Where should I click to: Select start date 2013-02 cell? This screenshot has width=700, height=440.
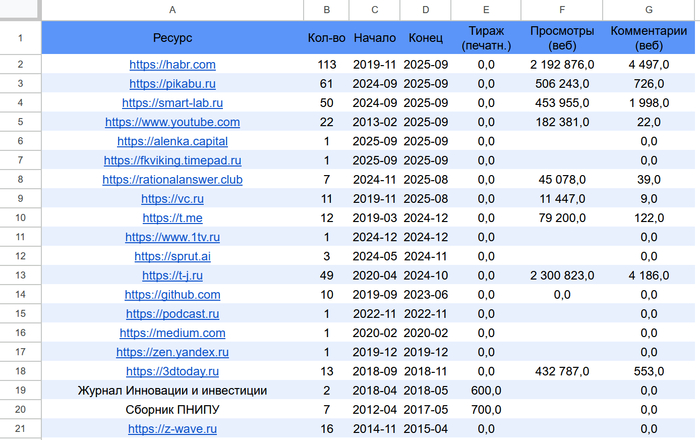pos(375,122)
